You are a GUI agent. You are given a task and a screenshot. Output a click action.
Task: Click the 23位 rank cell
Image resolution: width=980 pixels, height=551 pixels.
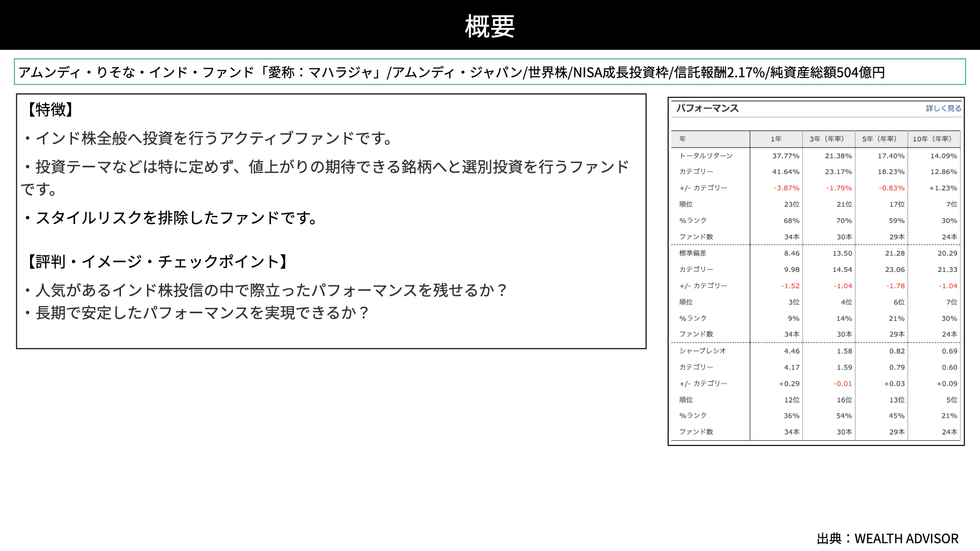(x=792, y=204)
